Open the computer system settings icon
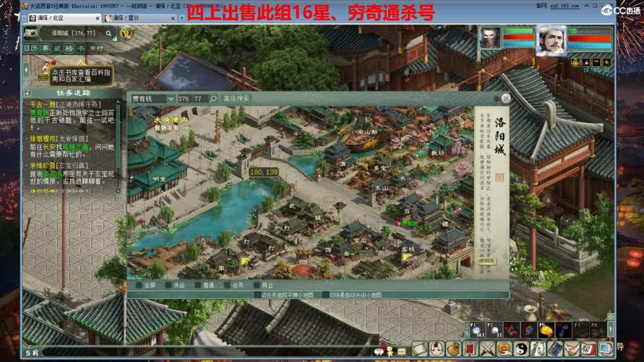Image resolution: width=644 pixels, height=362 pixels. tap(605, 348)
